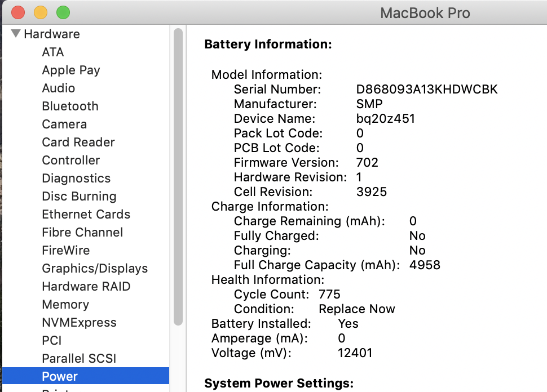Click the MacBook Pro window title
Image resolution: width=547 pixels, height=392 pixels.
tap(425, 14)
